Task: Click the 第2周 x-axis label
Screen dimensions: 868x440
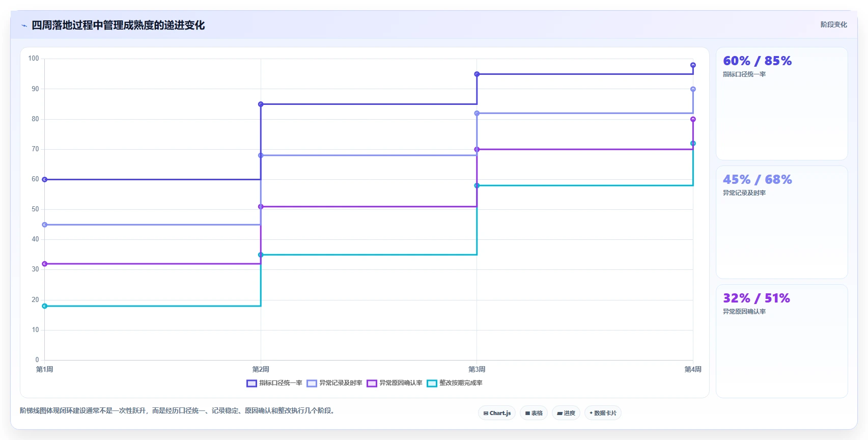Action: click(x=261, y=369)
